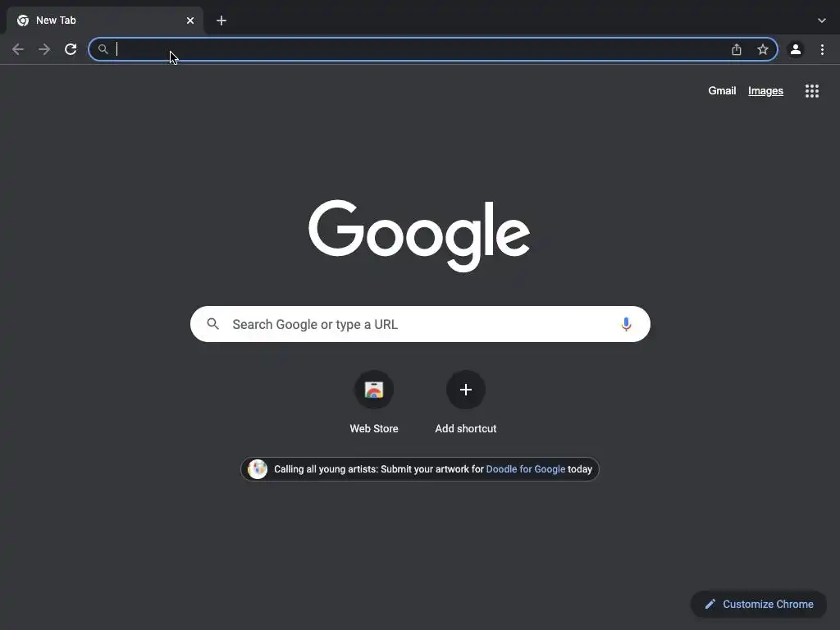Click the search icon in the address bar
The width and height of the screenshot is (840, 630).
point(103,49)
